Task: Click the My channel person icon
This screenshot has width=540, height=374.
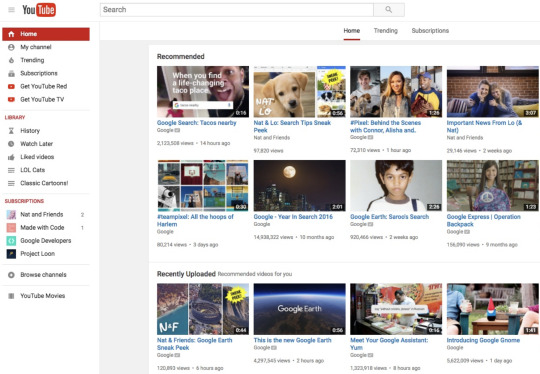Action: 11,47
